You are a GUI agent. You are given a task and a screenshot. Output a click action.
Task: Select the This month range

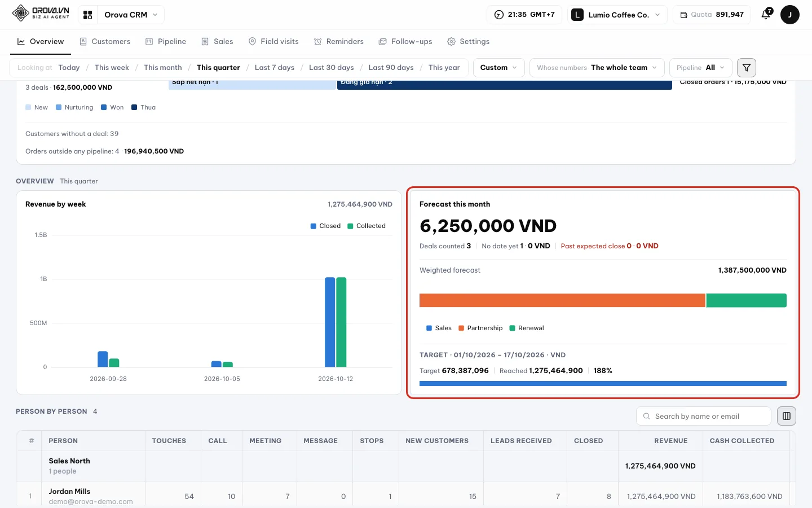(x=163, y=68)
